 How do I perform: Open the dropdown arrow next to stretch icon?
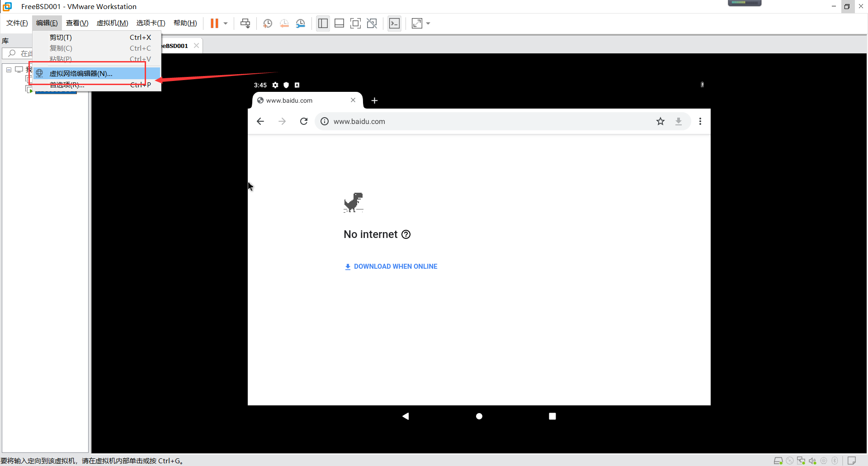point(428,24)
